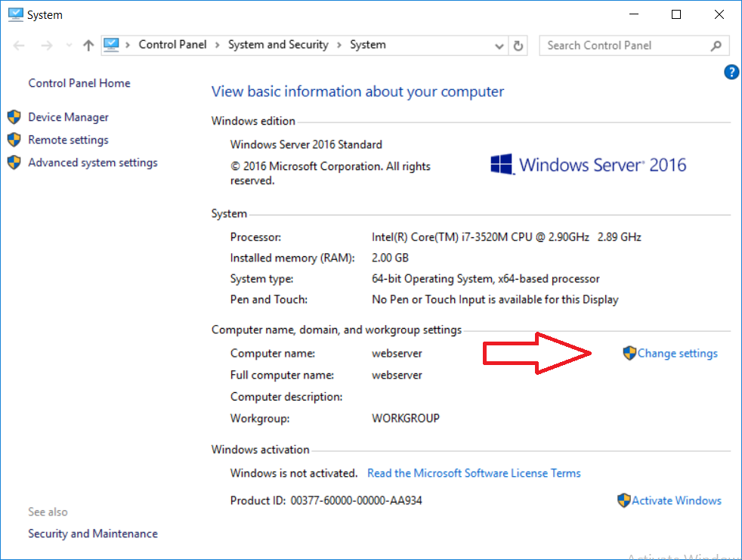Image resolution: width=742 pixels, height=560 pixels.
Task: Close the System window
Action: pos(719,14)
